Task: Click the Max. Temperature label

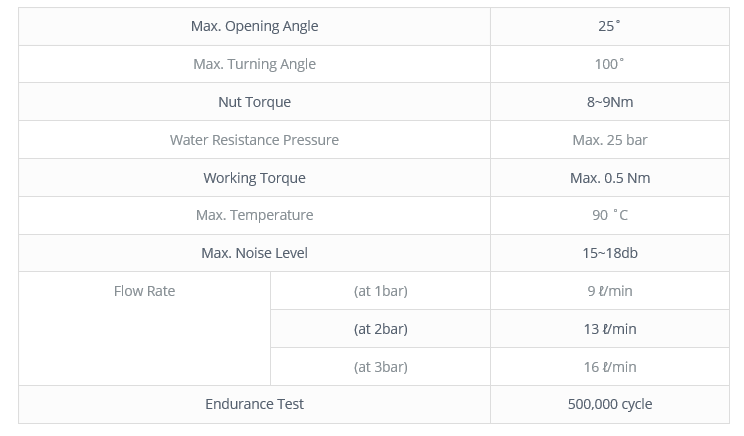Action: coord(254,215)
